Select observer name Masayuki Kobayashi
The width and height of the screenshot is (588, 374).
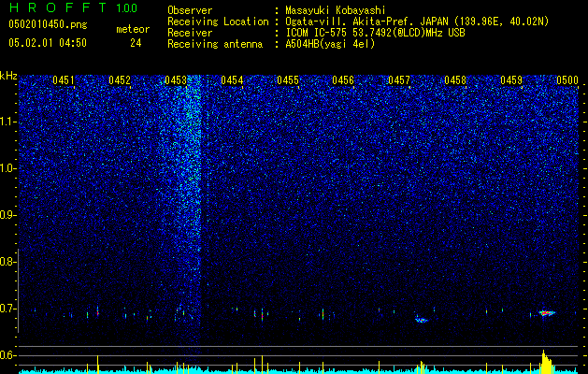(x=336, y=10)
